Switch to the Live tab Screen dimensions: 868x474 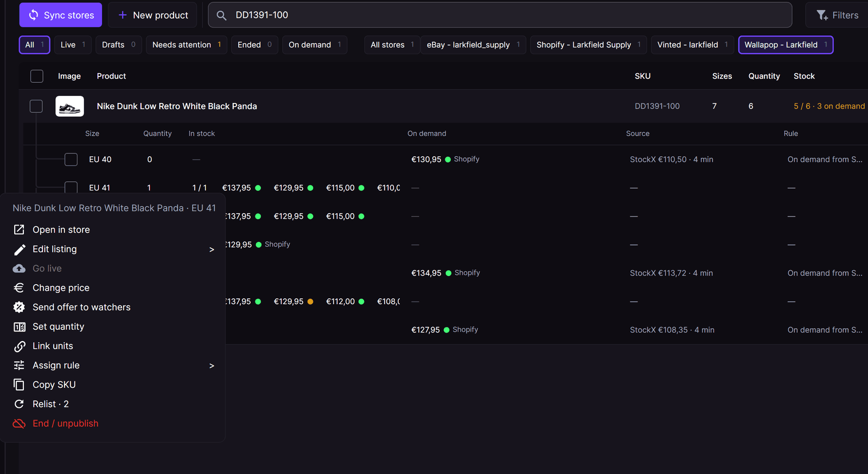click(73, 45)
